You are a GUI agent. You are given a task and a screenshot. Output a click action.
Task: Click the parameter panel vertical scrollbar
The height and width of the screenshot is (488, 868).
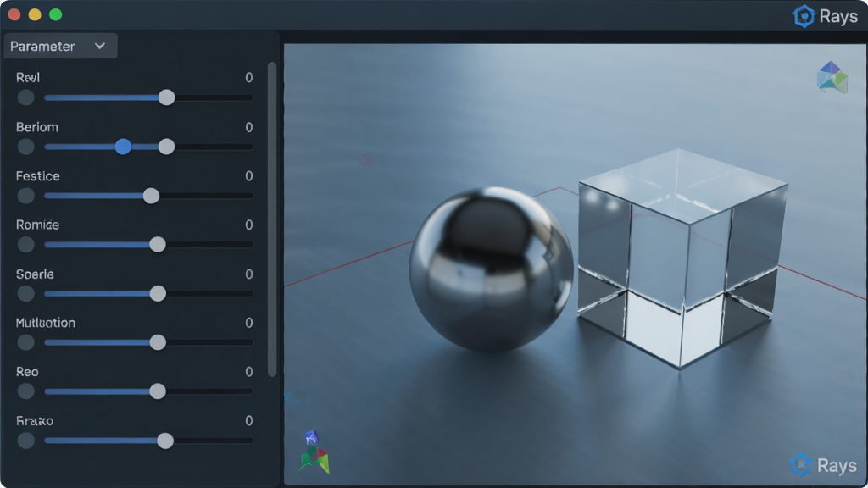272,219
